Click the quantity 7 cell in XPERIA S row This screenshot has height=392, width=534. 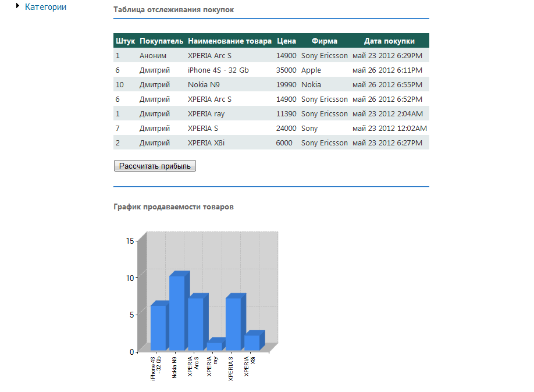click(118, 129)
